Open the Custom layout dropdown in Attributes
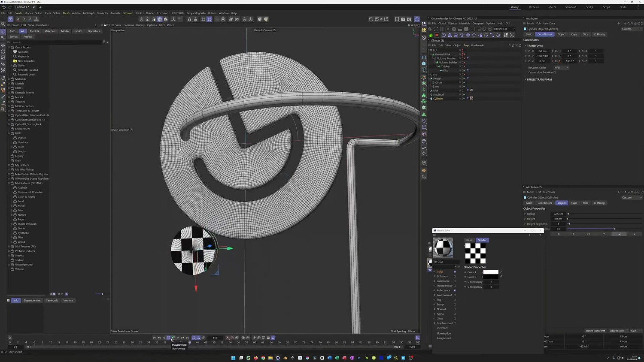This screenshot has width=644, height=362. (x=632, y=29)
